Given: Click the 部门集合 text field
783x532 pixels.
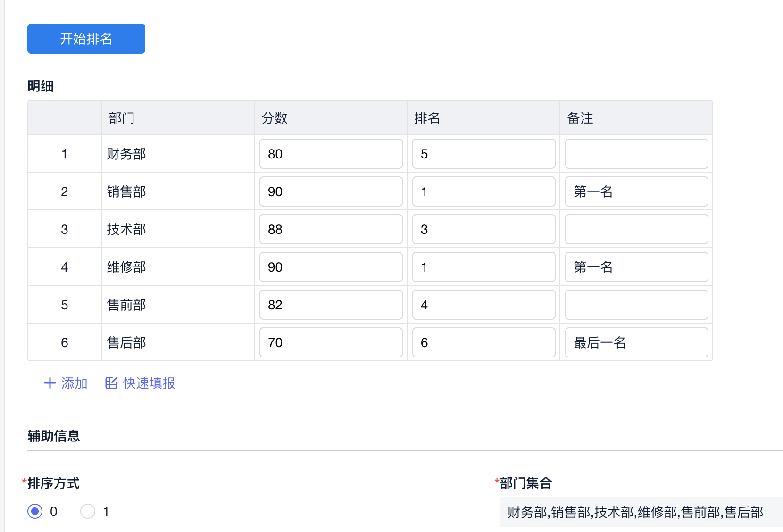Looking at the screenshot, I should pyautogui.click(x=641, y=512).
